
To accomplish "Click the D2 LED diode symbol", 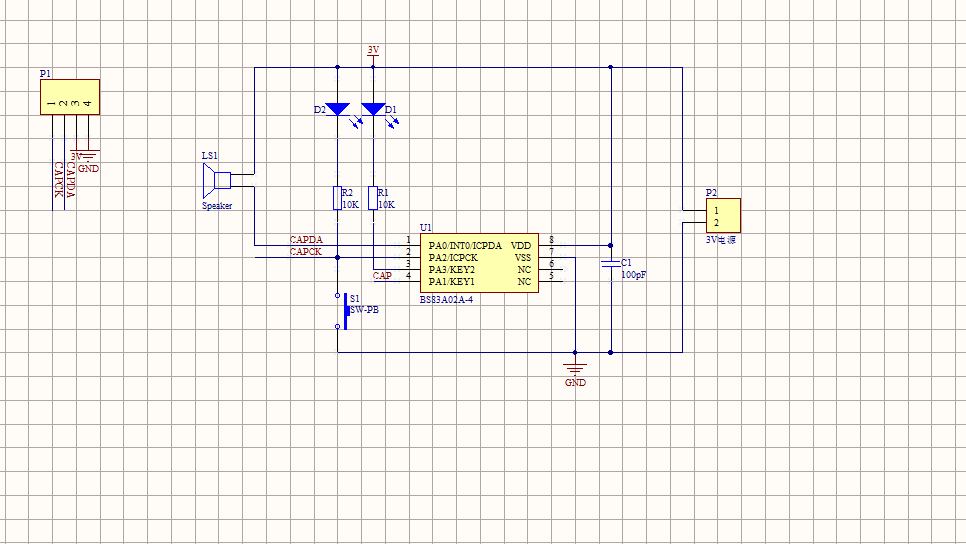I will 338,110.
